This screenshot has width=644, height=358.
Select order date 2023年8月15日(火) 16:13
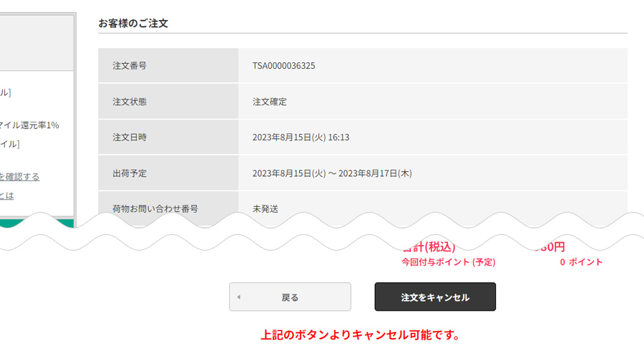pyautogui.click(x=301, y=137)
